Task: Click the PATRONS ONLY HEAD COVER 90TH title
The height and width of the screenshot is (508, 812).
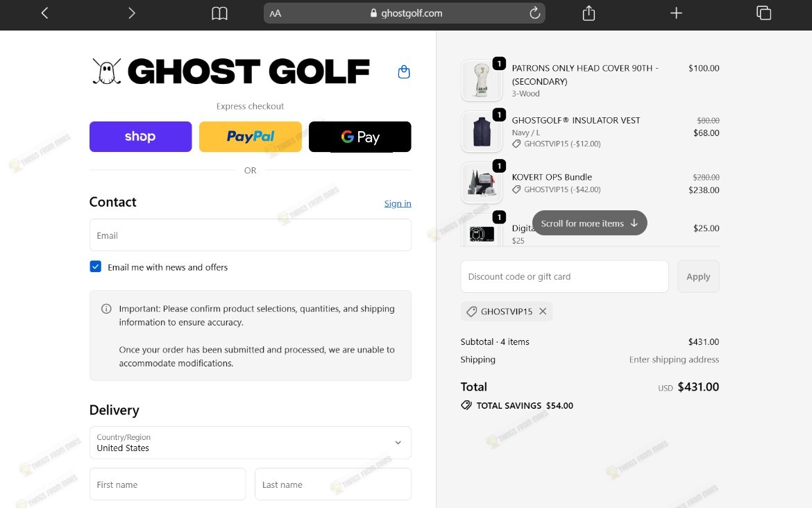Action: pos(585,74)
